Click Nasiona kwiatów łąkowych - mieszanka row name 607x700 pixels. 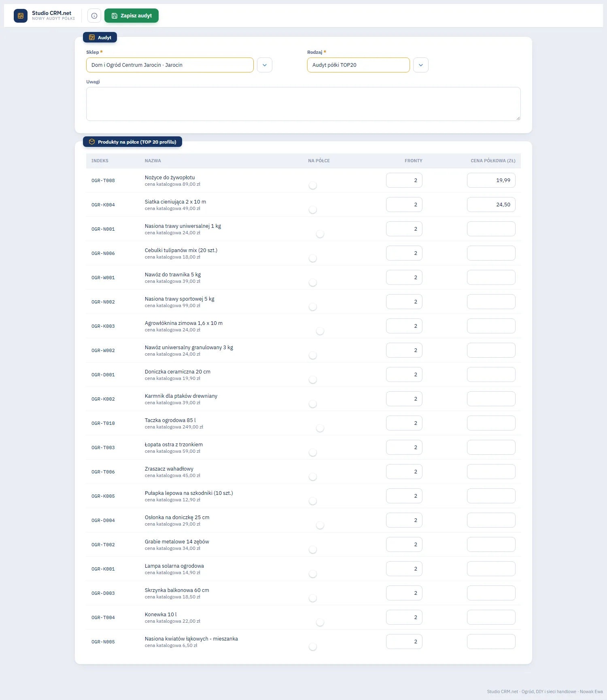coord(191,639)
